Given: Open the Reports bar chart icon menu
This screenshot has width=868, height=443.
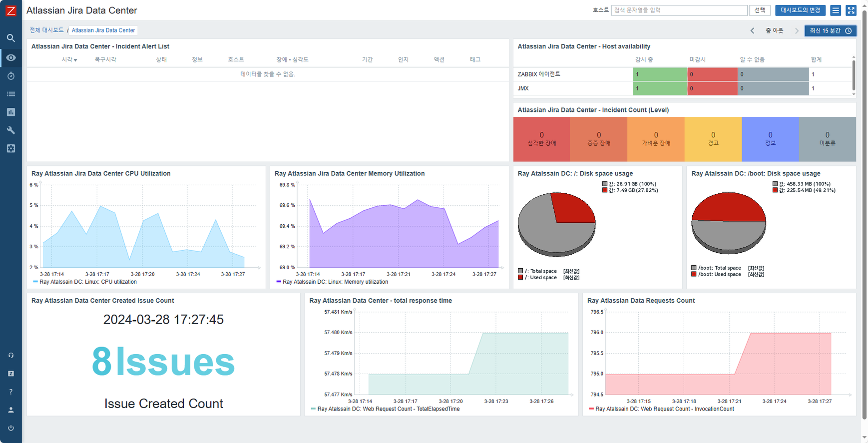Looking at the screenshot, I should tap(11, 112).
